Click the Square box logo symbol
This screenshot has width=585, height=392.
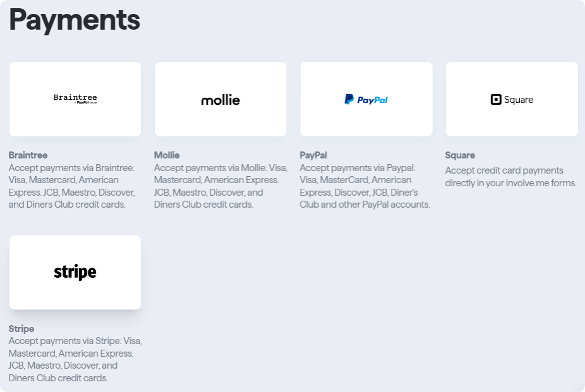coord(496,100)
